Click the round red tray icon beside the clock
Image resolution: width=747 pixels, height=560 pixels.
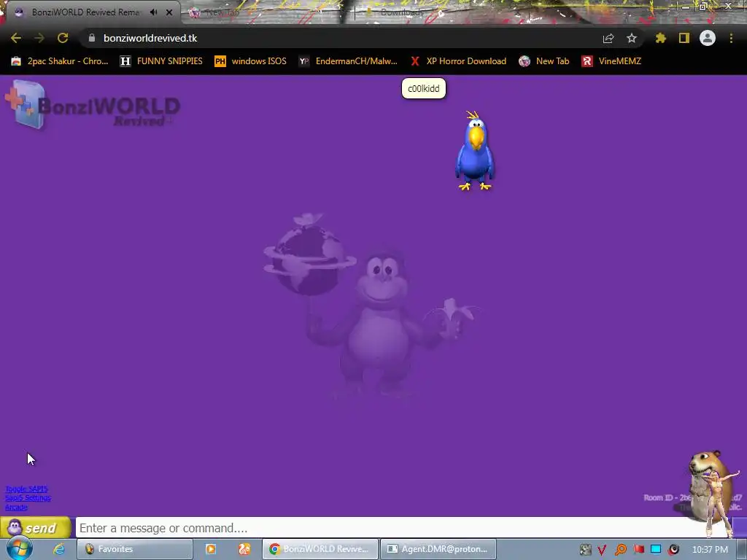(673, 550)
